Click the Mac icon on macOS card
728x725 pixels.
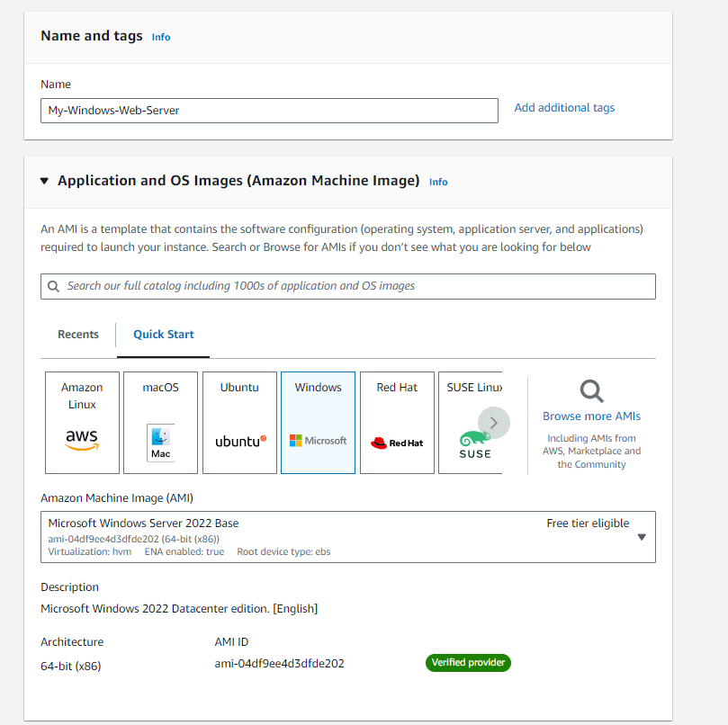tap(160, 438)
